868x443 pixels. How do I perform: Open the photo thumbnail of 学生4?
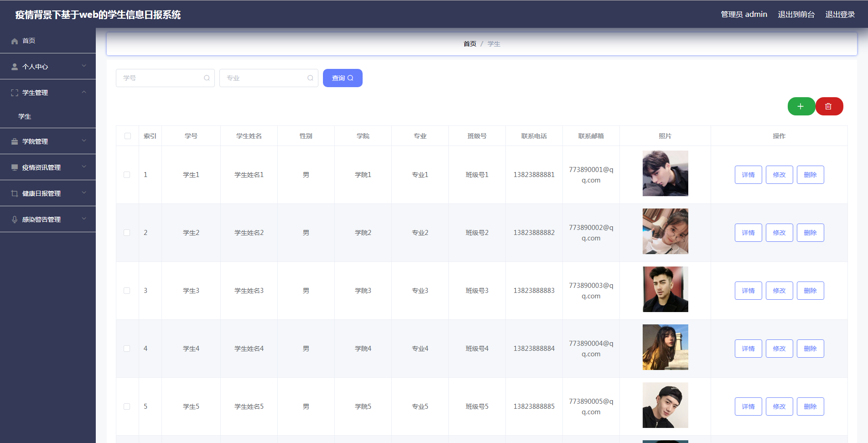665,347
